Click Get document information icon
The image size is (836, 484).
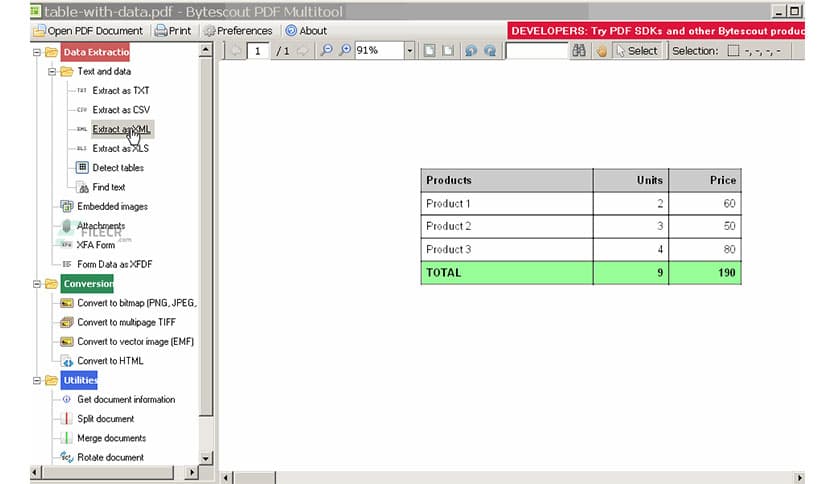pos(67,399)
